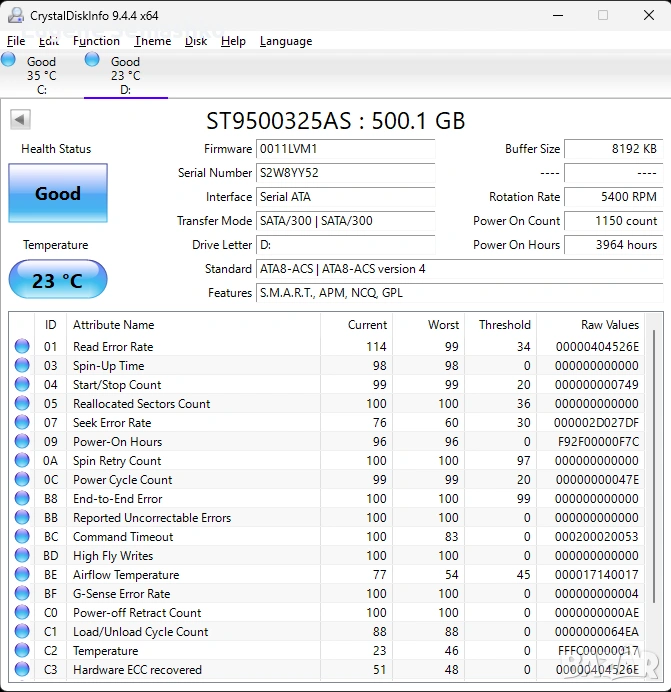
Task: Click the Good health status button
Action: pos(58,193)
